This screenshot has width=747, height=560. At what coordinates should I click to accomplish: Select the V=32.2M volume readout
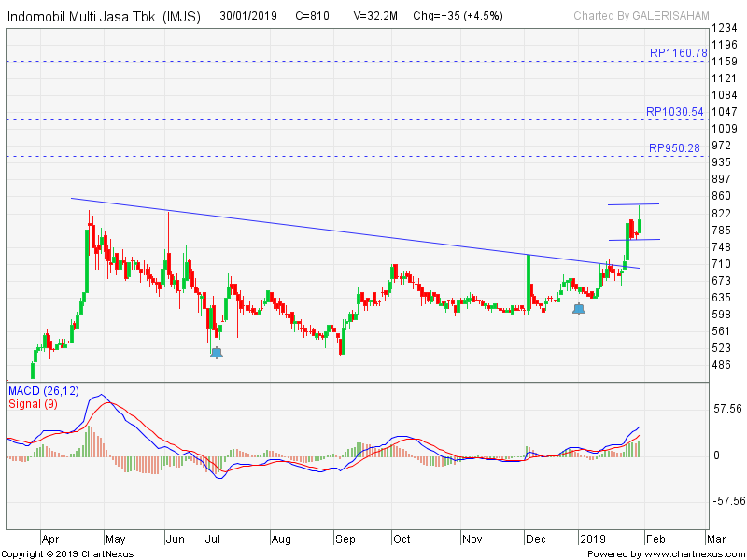point(377,16)
